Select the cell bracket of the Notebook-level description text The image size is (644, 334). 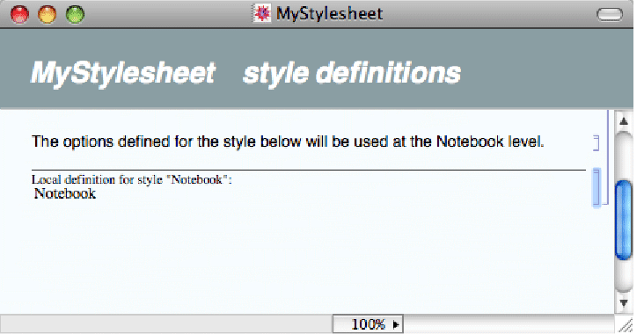pyautogui.click(x=596, y=142)
